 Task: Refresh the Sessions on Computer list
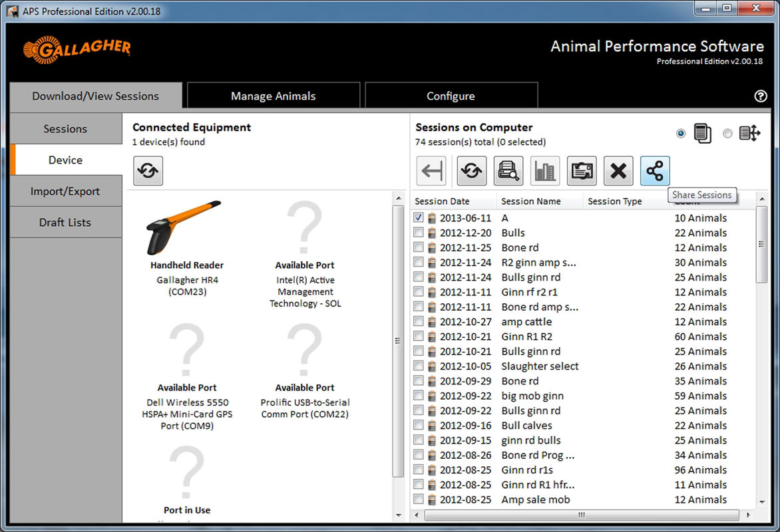[471, 172]
